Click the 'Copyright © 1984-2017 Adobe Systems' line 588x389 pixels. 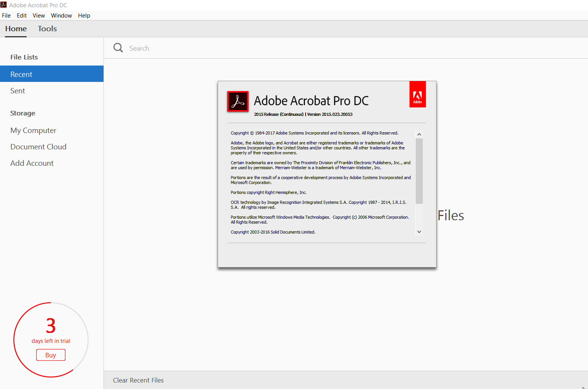(x=314, y=133)
